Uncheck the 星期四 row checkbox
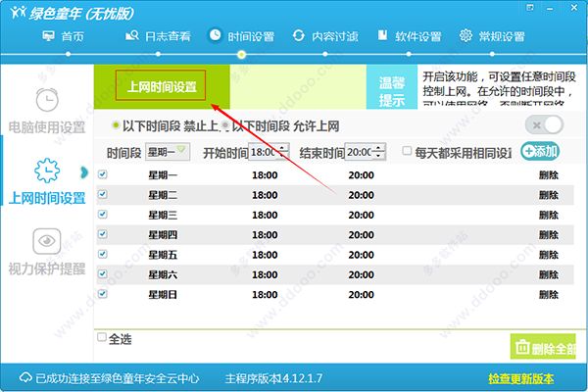This screenshot has width=588, height=392. tap(102, 234)
